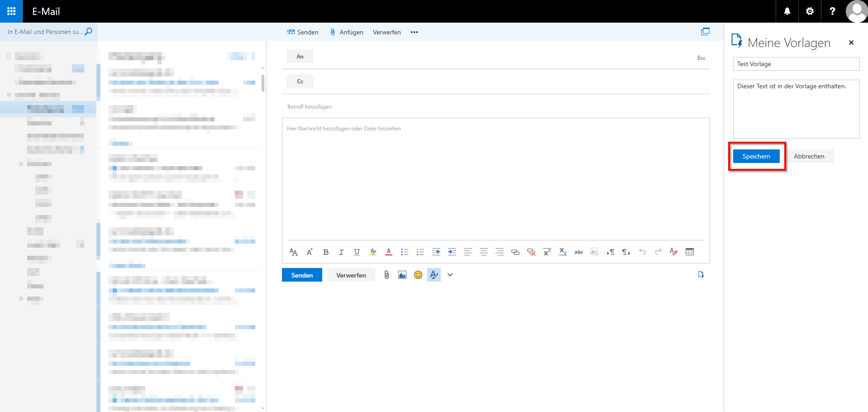The width and height of the screenshot is (868, 412).
Task: Click the insert table icon
Action: point(689,252)
